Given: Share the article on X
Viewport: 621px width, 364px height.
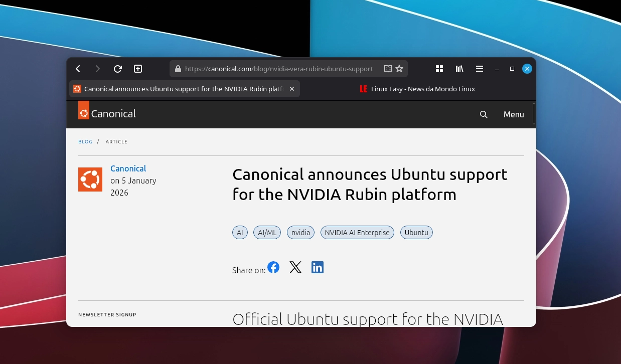Looking at the screenshot, I should (x=295, y=267).
